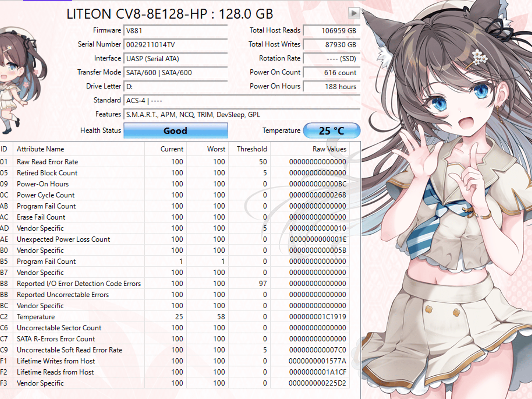This screenshot has height=399, width=532.
Task: Select the Lifetime Writes from Host row
Action: pyautogui.click(x=175, y=361)
